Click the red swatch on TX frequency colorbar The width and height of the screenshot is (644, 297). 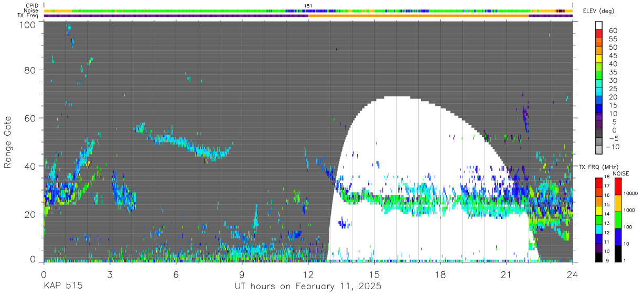[x=599, y=182]
